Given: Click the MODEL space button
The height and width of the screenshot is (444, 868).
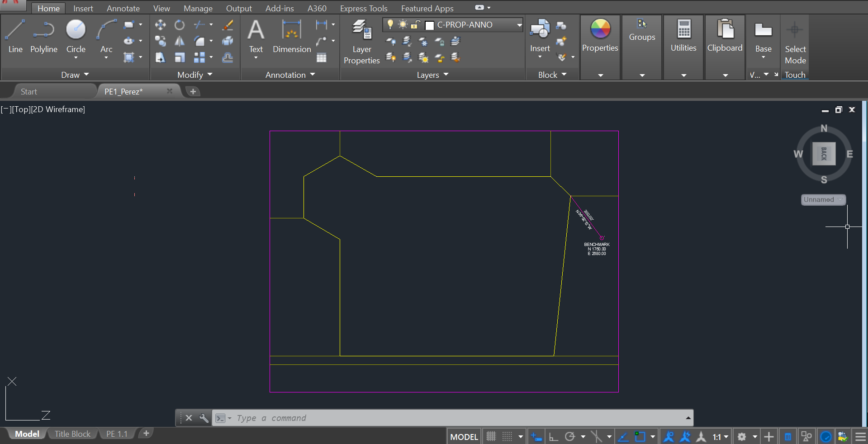Looking at the screenshot, I should (464, 437).
